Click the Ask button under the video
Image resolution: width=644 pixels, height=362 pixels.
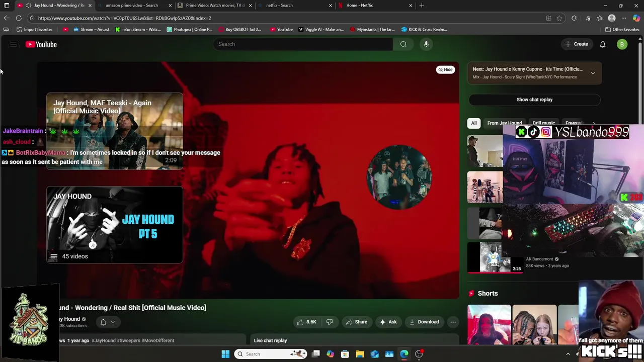coord(388,322)
